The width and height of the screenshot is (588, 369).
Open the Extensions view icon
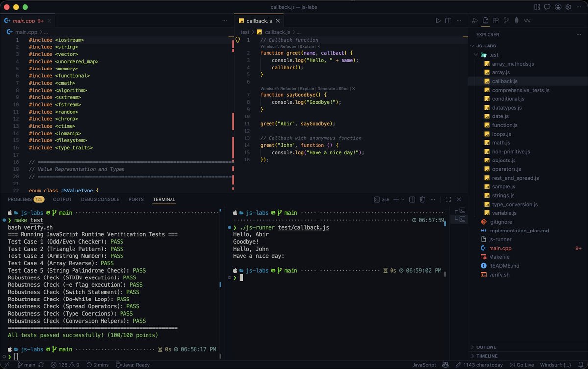click(496, 21)
